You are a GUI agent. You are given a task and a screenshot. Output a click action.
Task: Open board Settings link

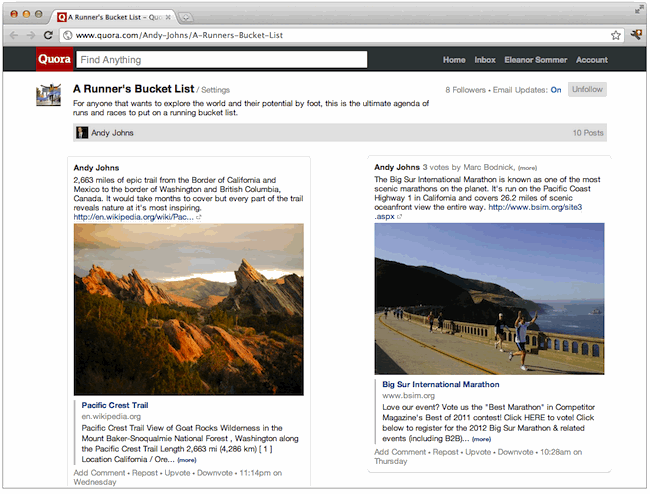click(215, 90)
